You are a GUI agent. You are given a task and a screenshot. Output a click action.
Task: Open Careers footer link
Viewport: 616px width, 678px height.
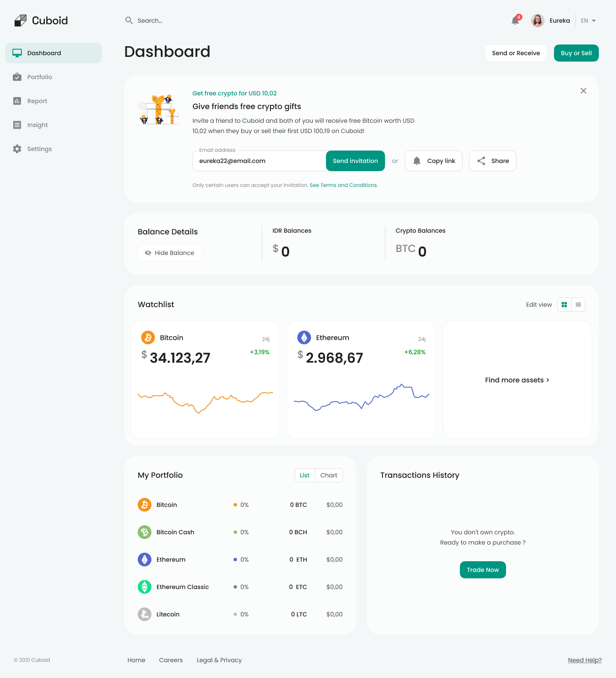point(171,660)
